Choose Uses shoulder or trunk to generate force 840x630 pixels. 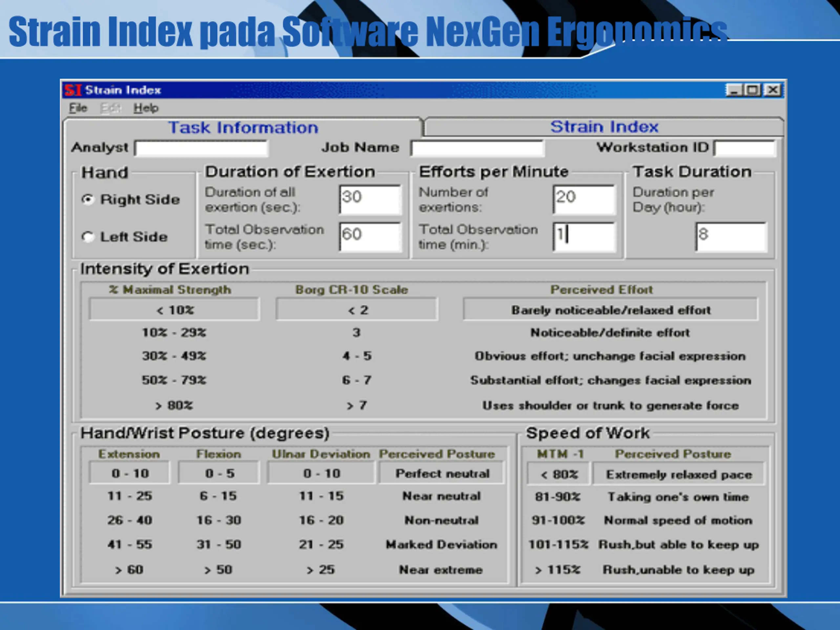611,405
